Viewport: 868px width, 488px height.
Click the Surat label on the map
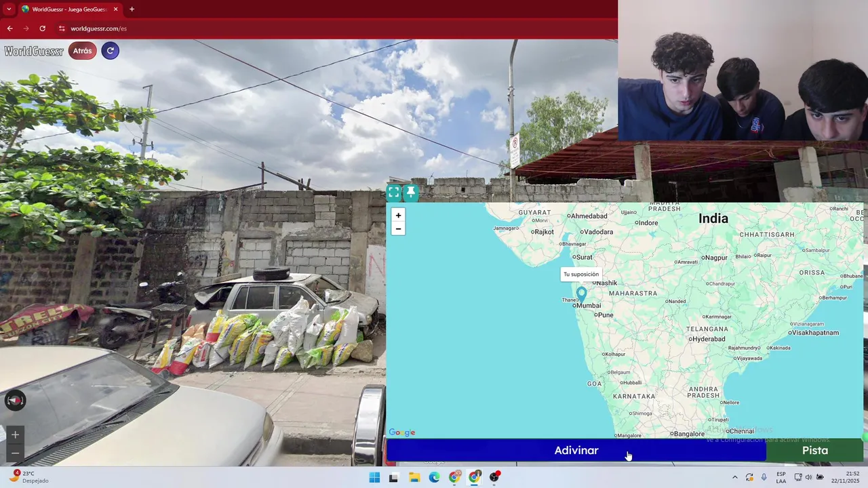click(584, 258)
